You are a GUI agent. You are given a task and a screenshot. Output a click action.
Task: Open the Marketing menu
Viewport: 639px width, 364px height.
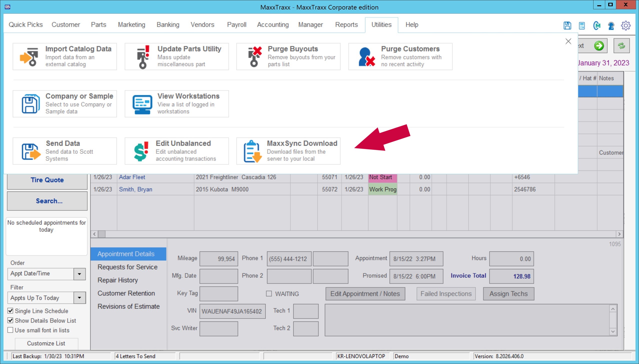pyautogui.click(x=132, y=25)
